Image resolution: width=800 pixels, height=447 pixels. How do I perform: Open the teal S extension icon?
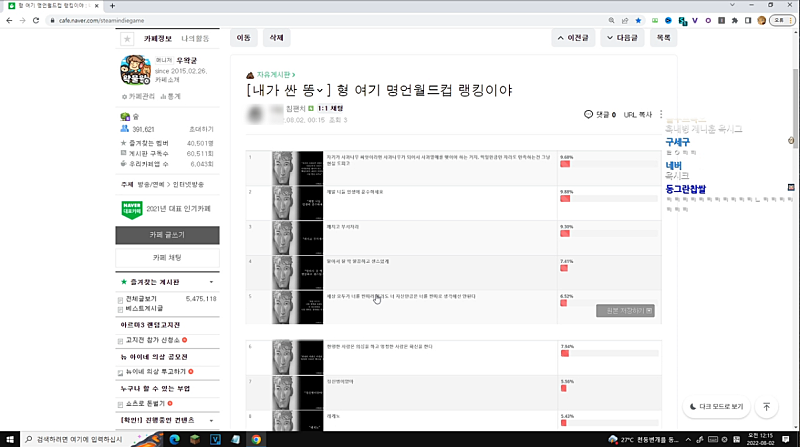pyautogui.click(x=682, y=21)
